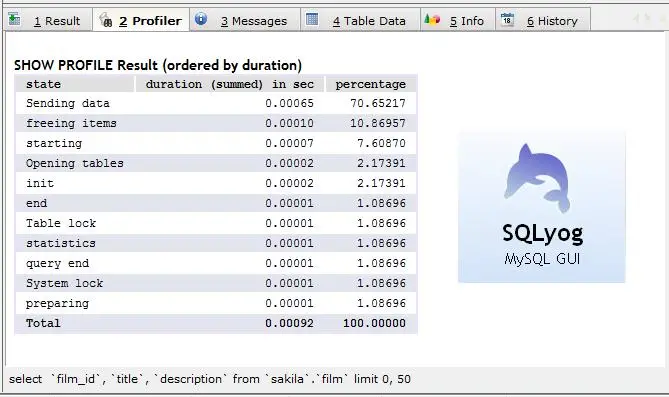Click the percentage value 7.60870
This screenshot has width=669, height=397.
point(381,143)
